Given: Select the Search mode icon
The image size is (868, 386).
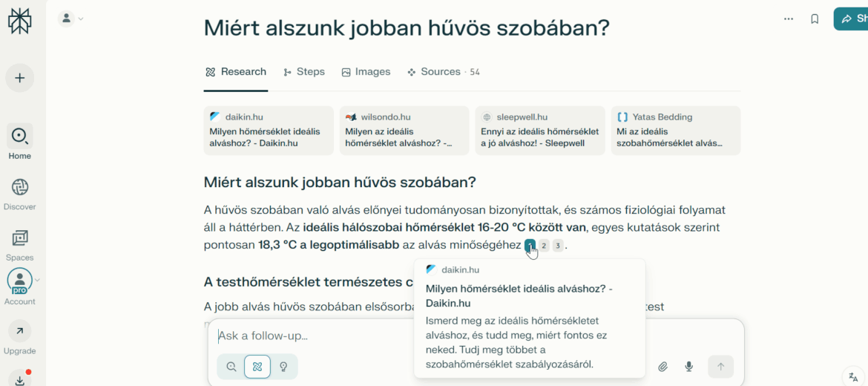Looking at the screenshot, I should (x=231, y=366).
